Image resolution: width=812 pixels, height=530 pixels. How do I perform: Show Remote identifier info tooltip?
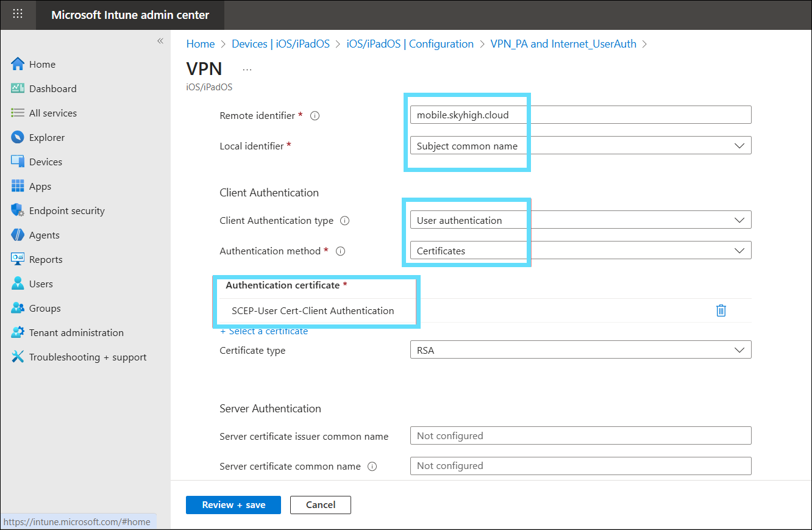click(315, 116)
